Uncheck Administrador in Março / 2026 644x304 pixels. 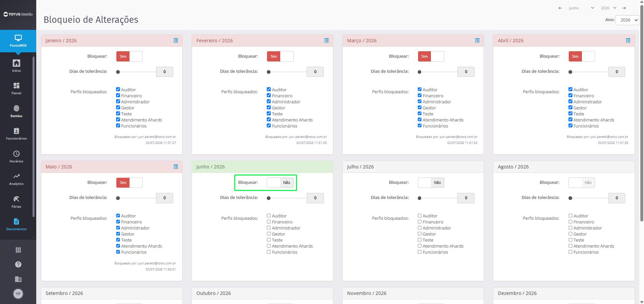(x=419, y=101)
